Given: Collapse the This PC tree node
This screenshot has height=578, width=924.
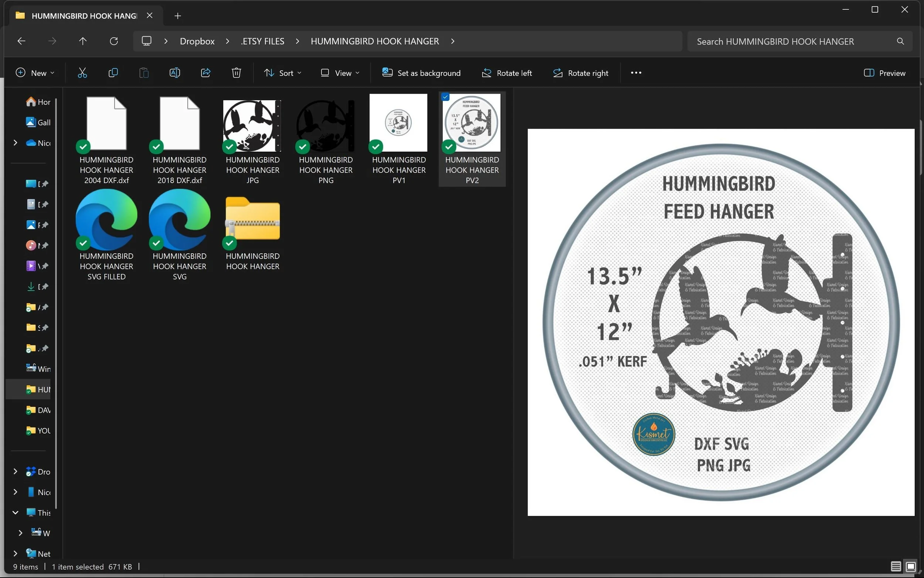Looking at the screenshot, I should pyautogui.click(x=15, y=513).
